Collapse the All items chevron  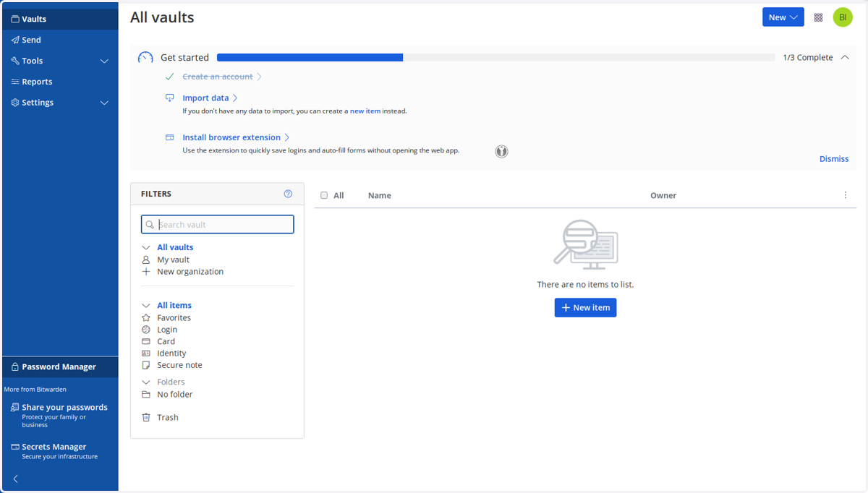146,306
